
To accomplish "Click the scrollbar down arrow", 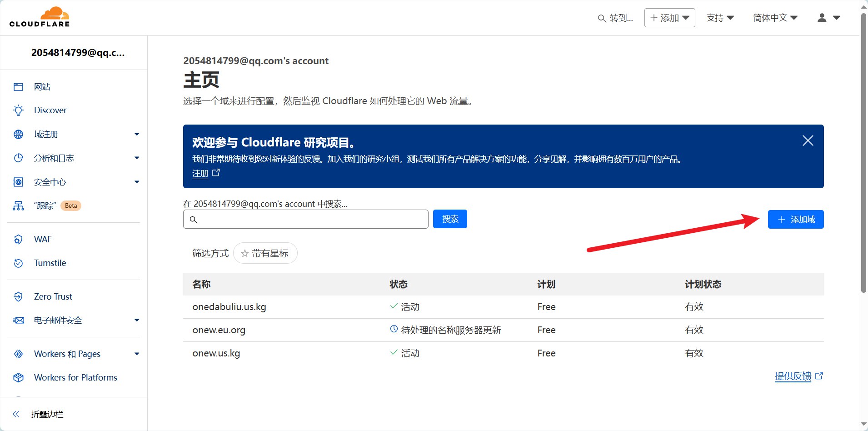I will point(863,424).
